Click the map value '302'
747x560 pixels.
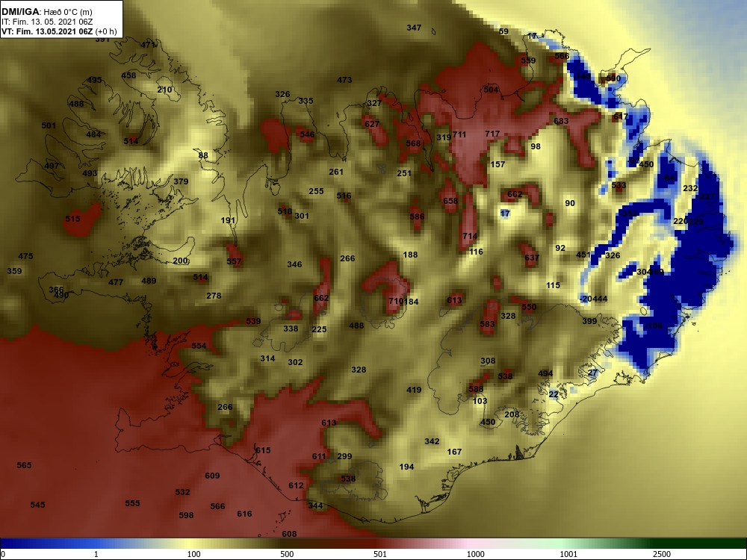pyautogui.click(x=295, y=362)
